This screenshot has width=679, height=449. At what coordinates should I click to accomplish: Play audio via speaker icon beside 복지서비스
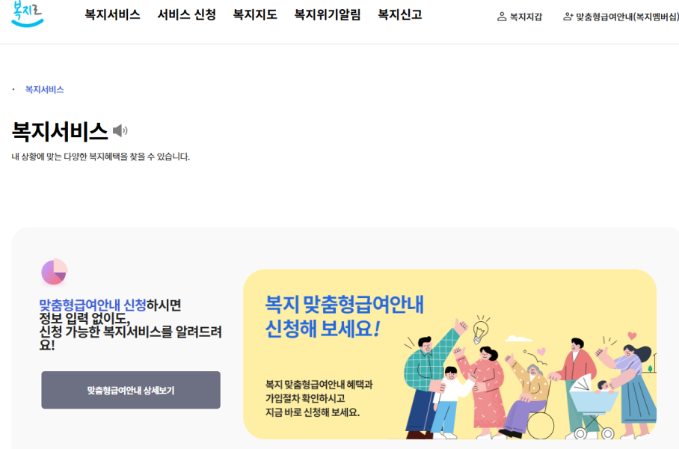pyautogui.click(x=120, y=130)
